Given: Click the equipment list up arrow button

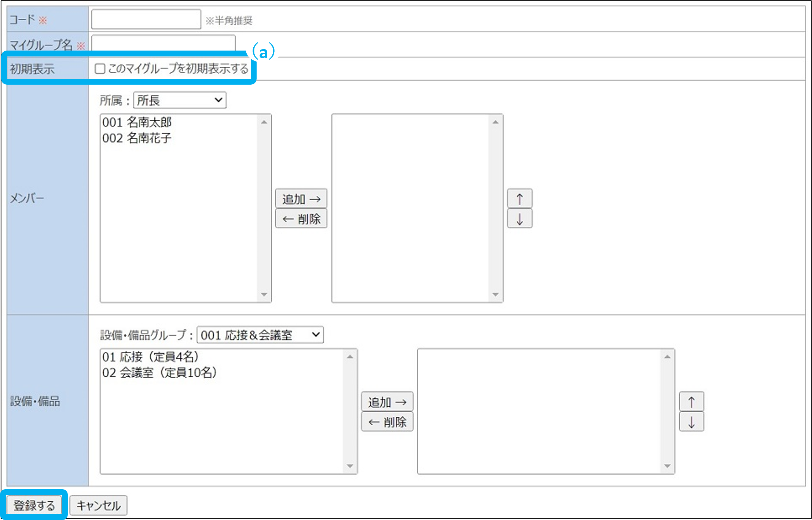Looking at the screenshot, I should 691,402.
